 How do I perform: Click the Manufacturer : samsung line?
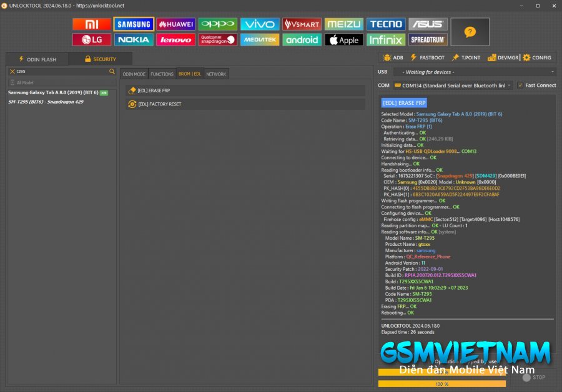[x=410, y=250]
